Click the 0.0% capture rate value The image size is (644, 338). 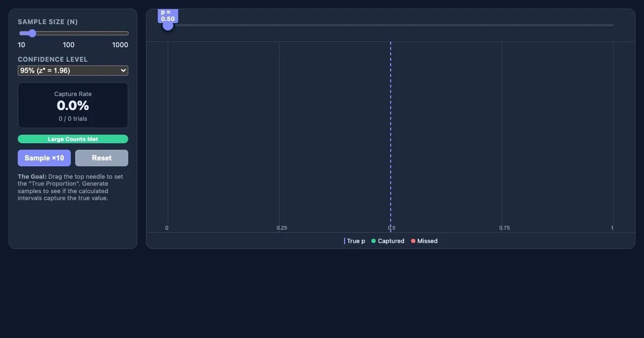point(73,106)
